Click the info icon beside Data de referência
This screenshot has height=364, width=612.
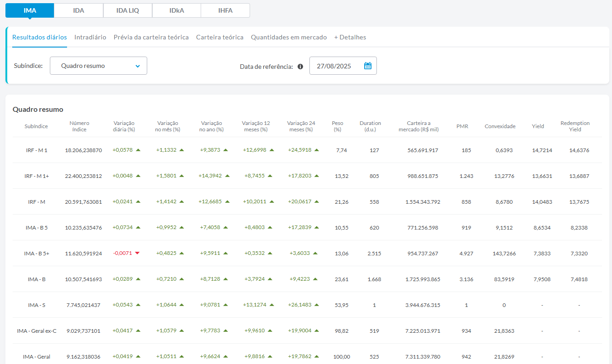[x=300, y=66]
